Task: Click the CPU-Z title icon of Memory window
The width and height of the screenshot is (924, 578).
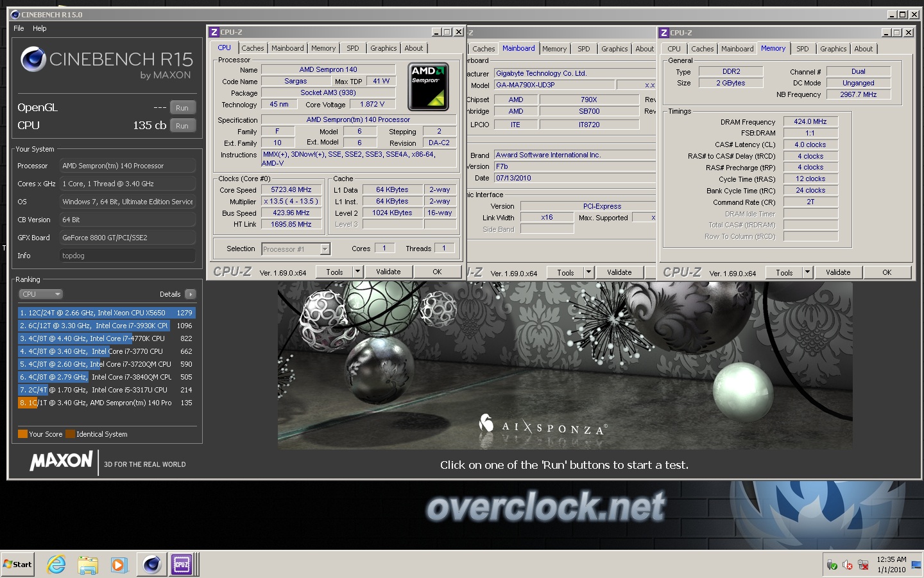Action: (x=664, y=33)
